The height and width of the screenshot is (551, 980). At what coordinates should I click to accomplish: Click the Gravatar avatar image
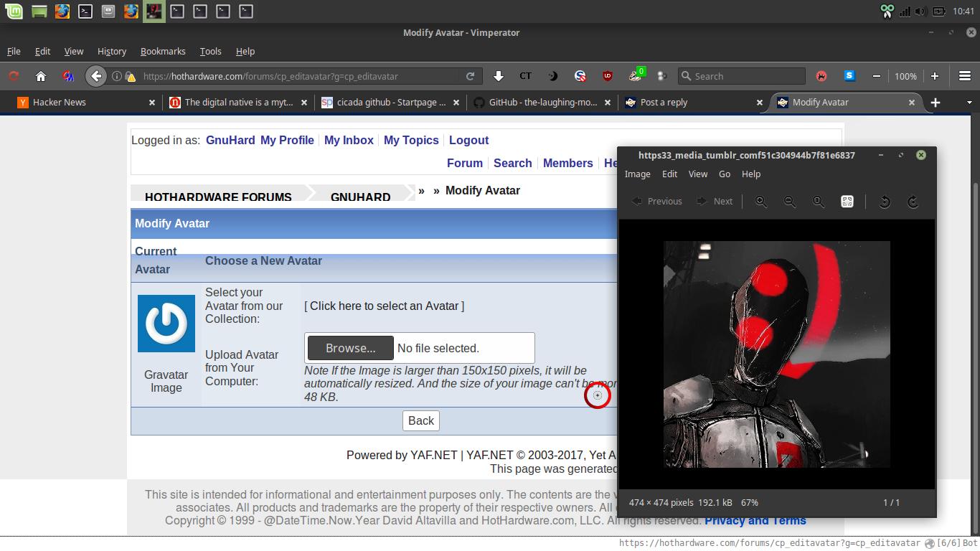tap(166, 324)
